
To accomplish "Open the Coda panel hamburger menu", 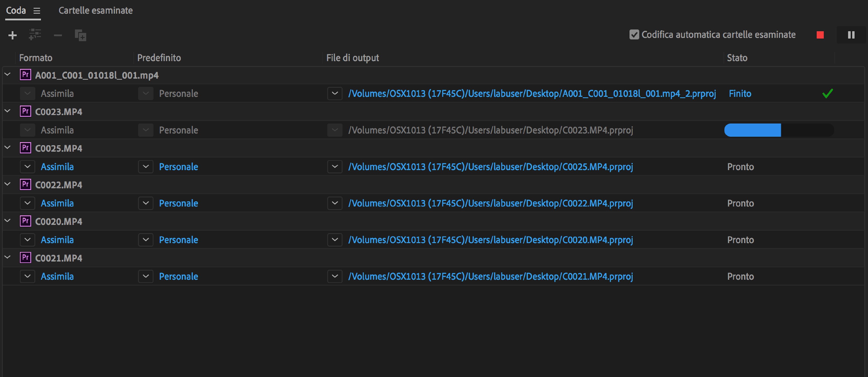I will click(x=37, y=11).
